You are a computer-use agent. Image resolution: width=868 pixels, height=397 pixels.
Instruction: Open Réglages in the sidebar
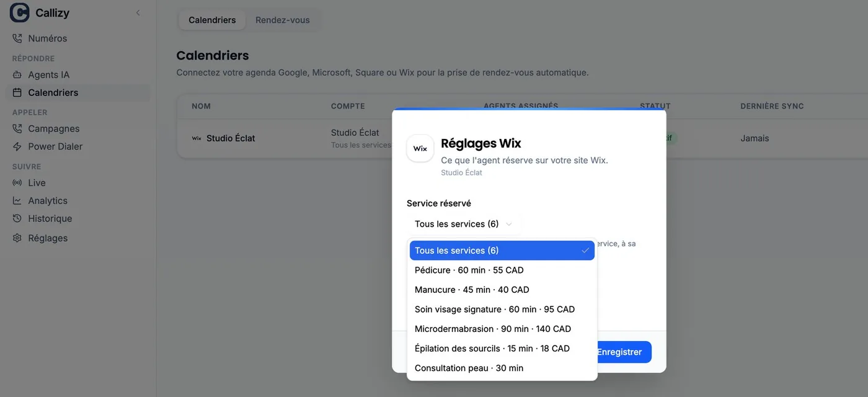point(78,238)
